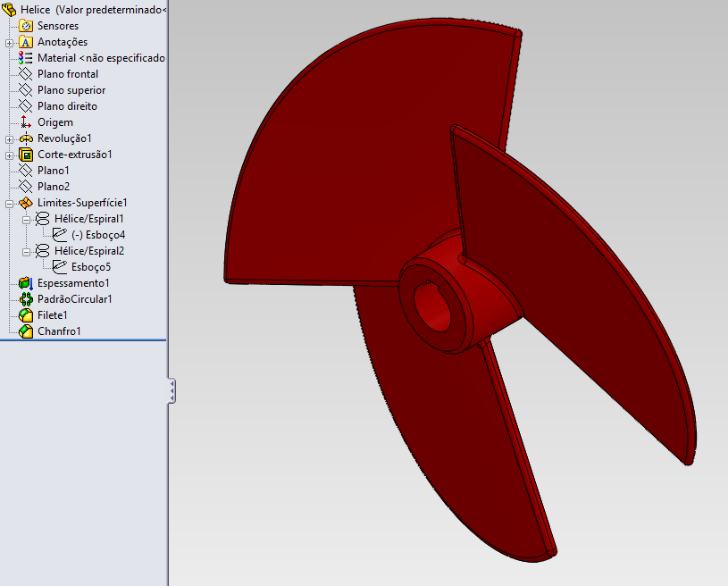Viewport: 728px width, 586px height.
Task: Click the Espessamento1 thicken feature icon
Action: [x=26, y=283]
